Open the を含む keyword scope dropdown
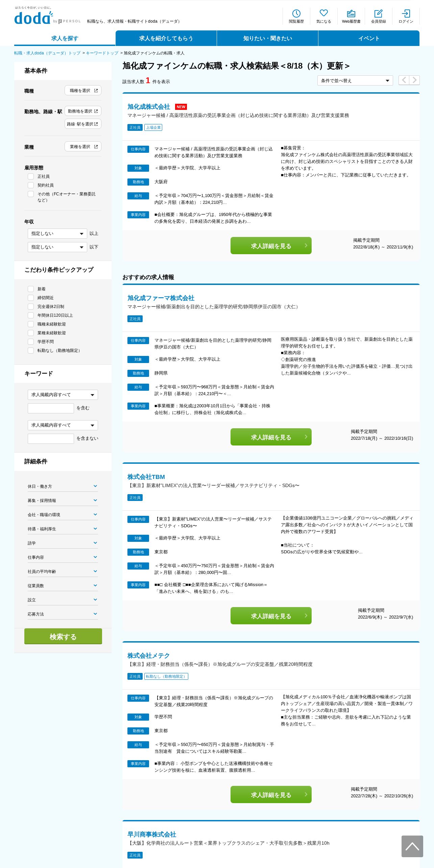 [x=63, y=395]
